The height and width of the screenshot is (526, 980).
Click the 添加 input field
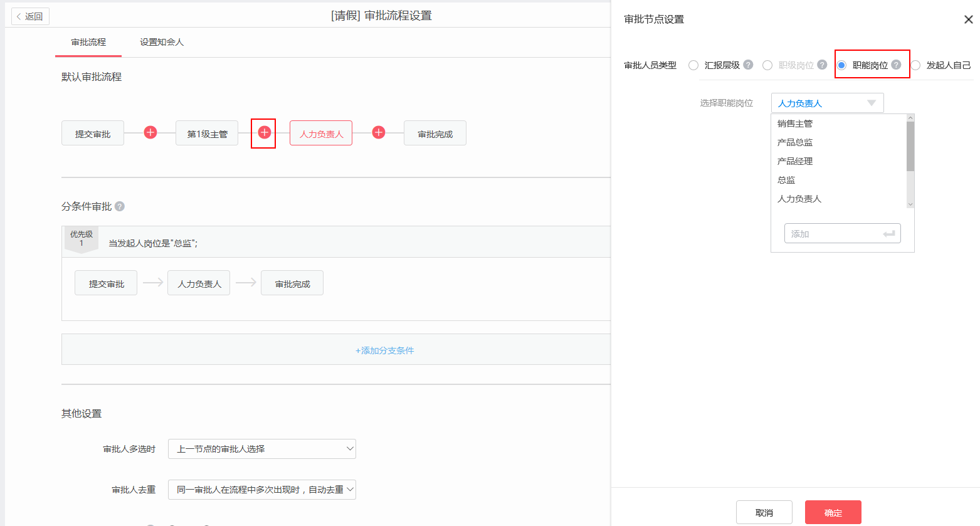[842, 233]
